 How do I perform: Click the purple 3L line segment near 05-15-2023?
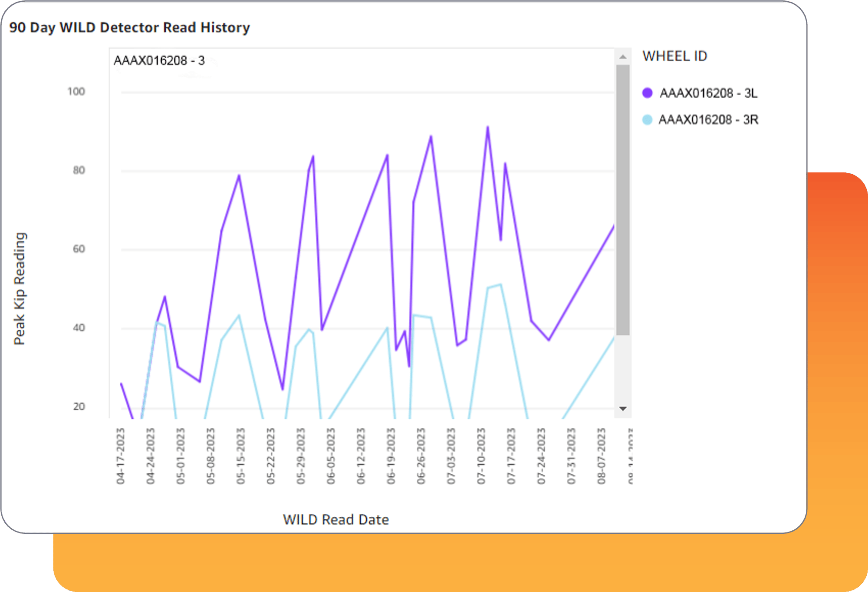(x=238, y=176)
